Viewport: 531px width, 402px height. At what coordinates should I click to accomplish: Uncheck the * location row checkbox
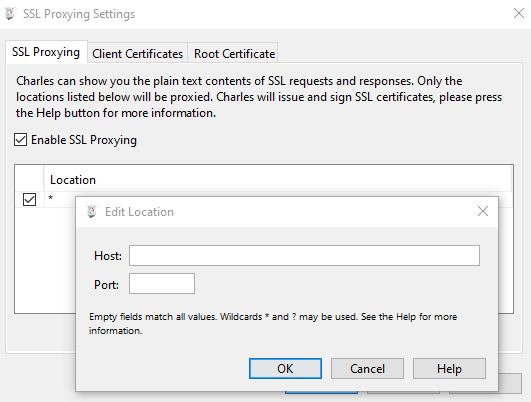pos(29,199)
